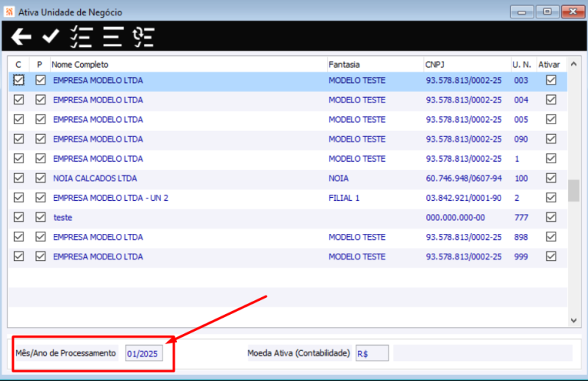This screenshot has width=588, height=381.
Task: Click the U. N. column header
Action: 523,65
